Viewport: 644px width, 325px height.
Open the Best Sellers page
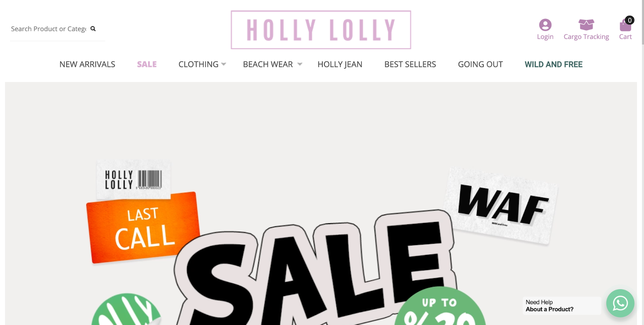click(410, 64)
